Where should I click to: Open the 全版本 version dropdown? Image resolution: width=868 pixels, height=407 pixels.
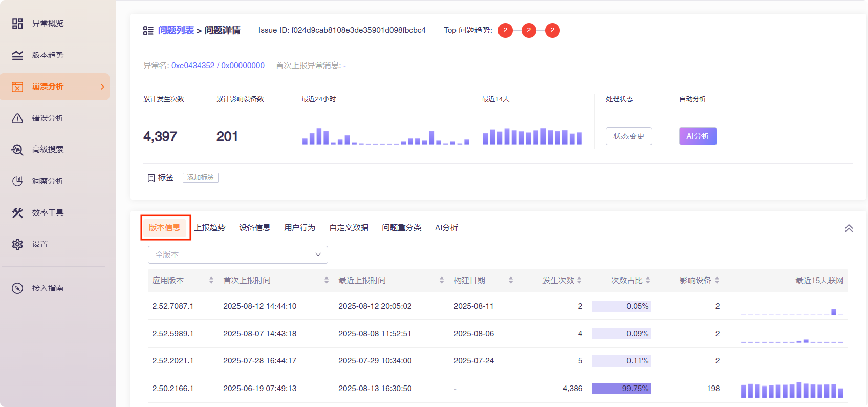tap(237, 255)
